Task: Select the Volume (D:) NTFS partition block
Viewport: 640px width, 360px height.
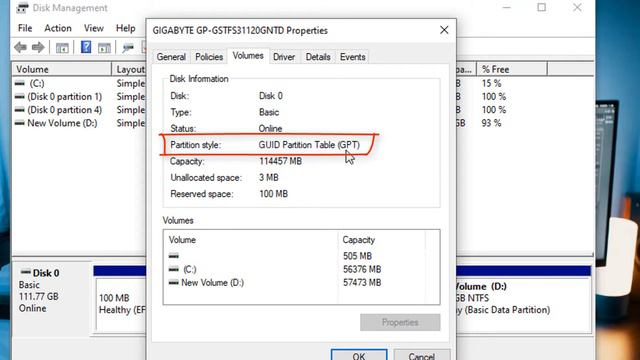Action: click(523, 304)
